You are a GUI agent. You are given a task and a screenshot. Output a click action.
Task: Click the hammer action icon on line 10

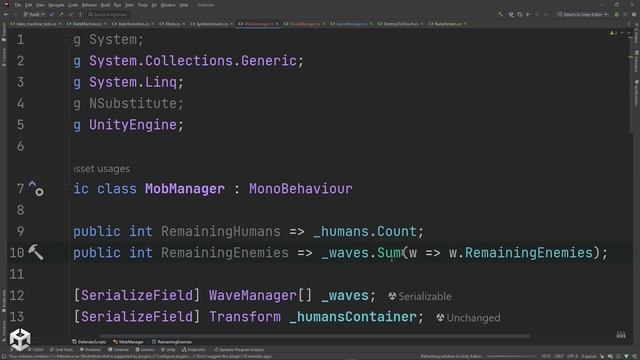pyautogui.click(x=36, y=253)
